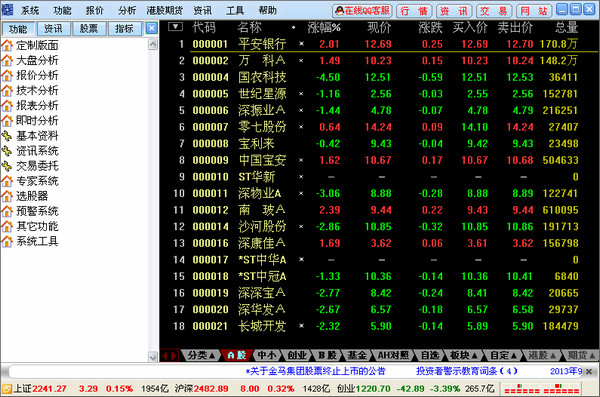The width and height of the screenshot is (600, 397).
Task: Close the news ticker with the X
Action: click(589, 371)
